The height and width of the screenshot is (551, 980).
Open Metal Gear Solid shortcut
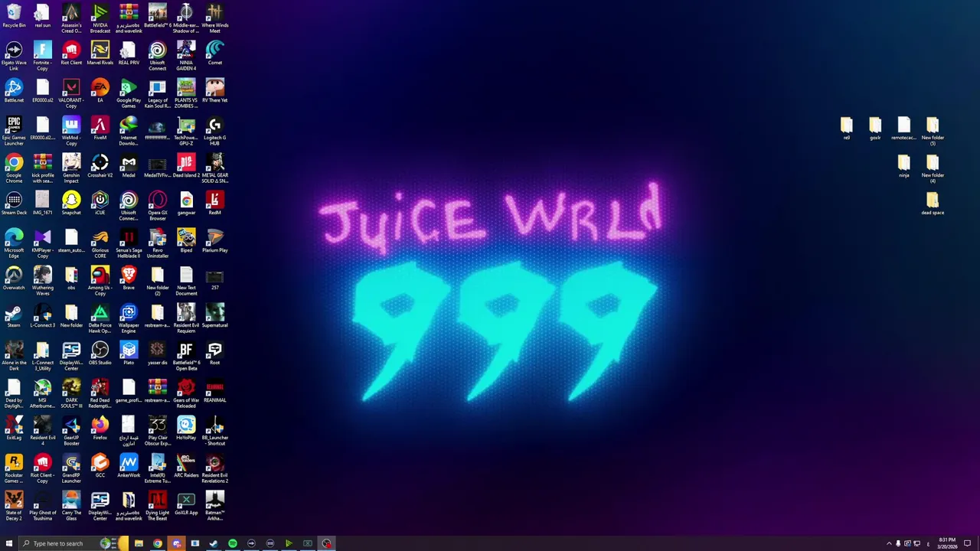(x=214, y=168)
